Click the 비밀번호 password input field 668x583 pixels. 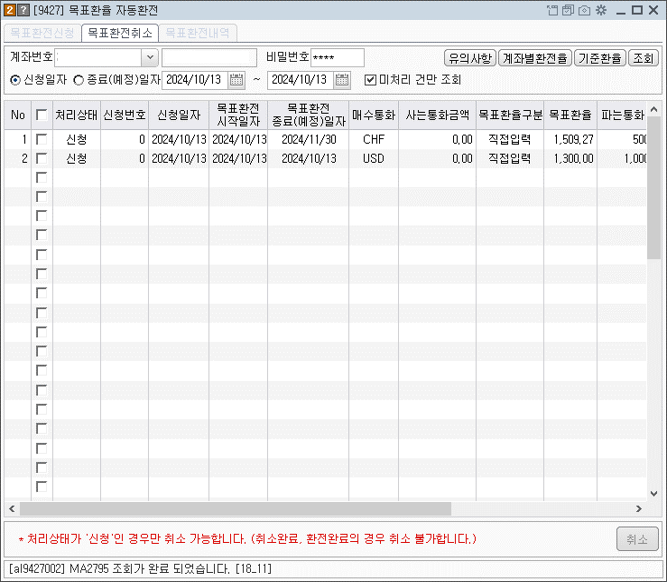pos(337,57)
